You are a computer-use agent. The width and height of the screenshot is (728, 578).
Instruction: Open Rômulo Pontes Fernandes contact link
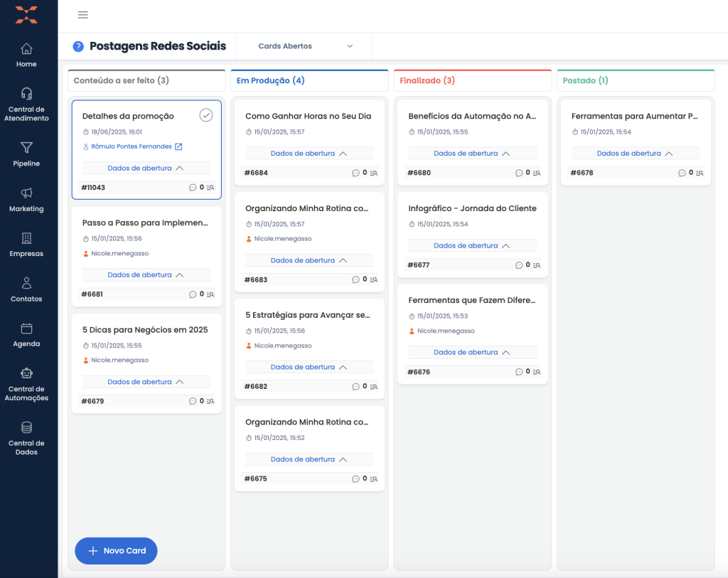tap(132, 146)
